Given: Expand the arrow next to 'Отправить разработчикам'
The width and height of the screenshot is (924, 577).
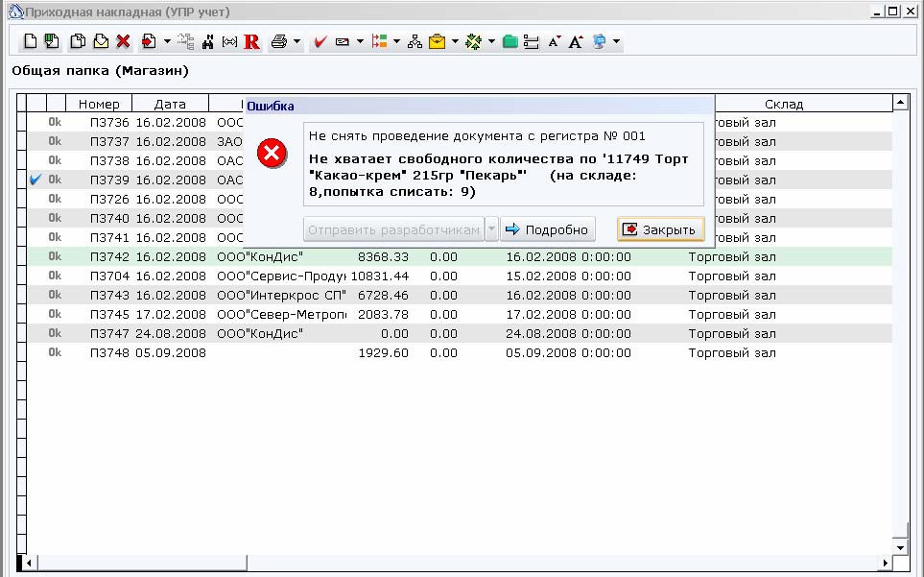Looking at the screenshot, I should (x=491, y=229).
